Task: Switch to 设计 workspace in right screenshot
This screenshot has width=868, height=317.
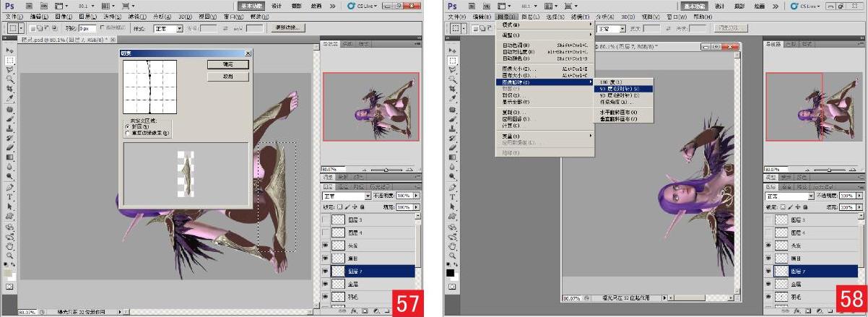Action: point(720,5)
